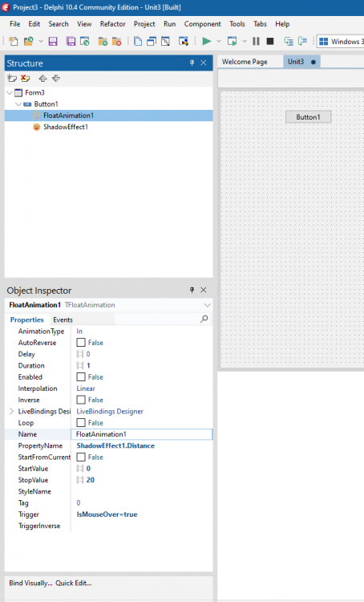Image resolution: width=364 pixels, height=602 pixels.
Task: Click the Pause toolbar button
Action: (x=256, y=41)
